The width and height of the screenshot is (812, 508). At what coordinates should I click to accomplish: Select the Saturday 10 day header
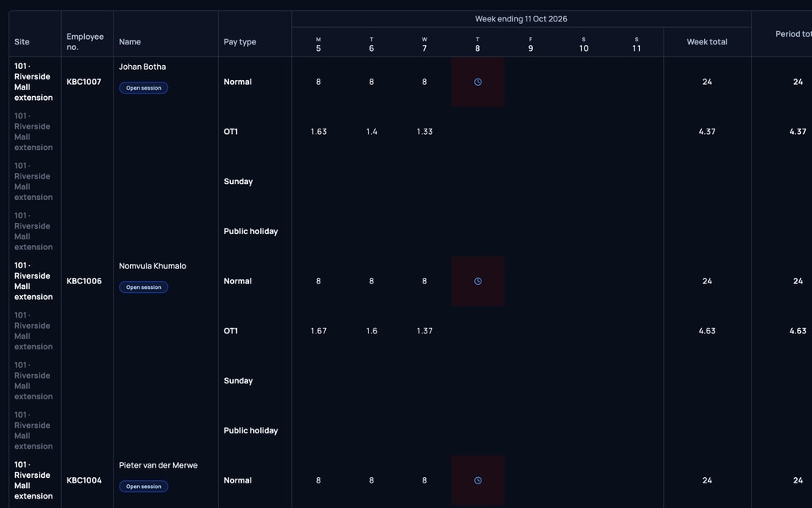point(584,44)
